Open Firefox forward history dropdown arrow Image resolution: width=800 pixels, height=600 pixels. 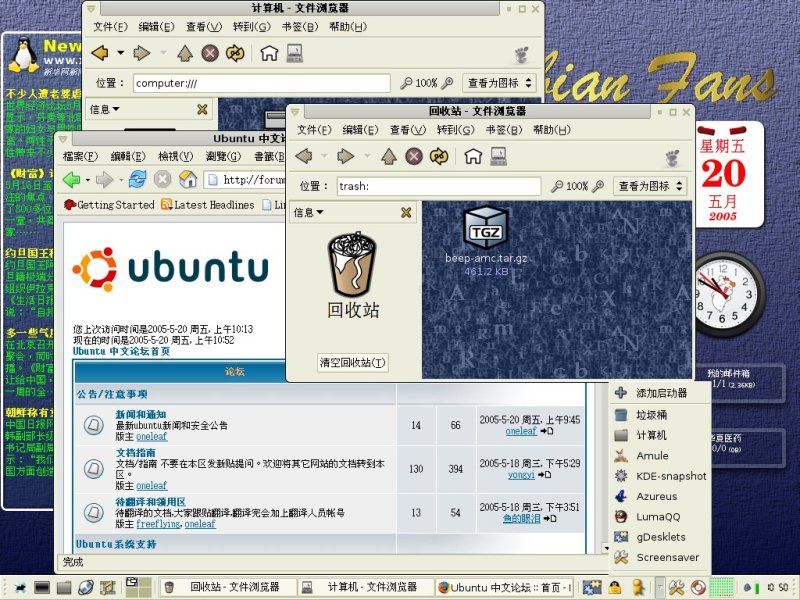click(121, 180)
